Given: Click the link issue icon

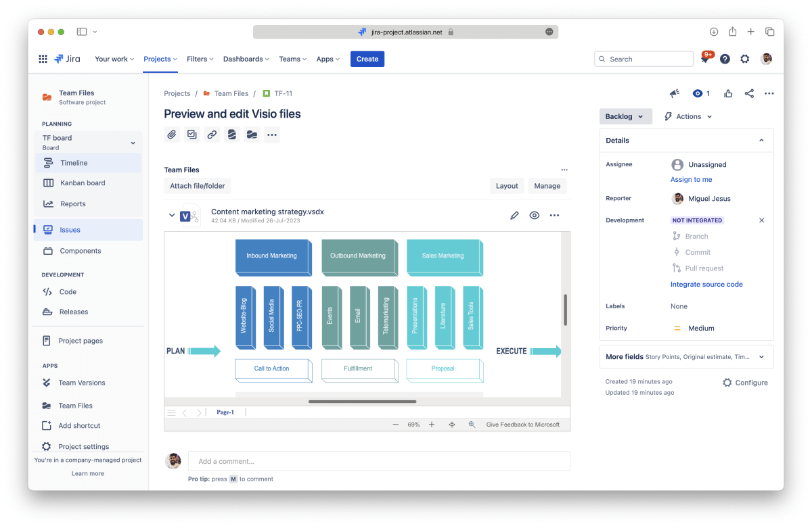Looking at the screenshot, I should point(212,135).
